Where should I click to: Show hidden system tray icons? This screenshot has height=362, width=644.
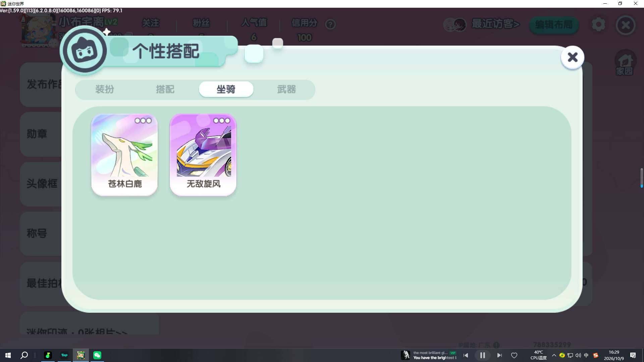pos(554,355)
